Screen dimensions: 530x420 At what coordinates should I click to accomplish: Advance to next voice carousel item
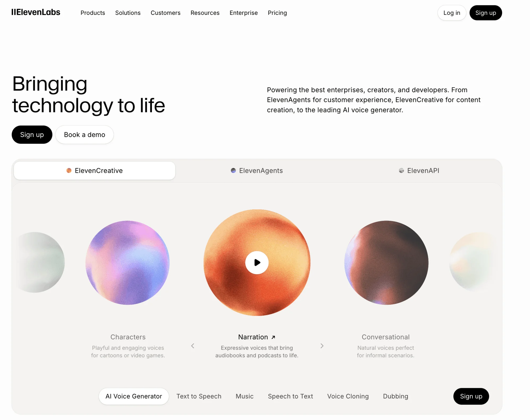click(322, 346)
